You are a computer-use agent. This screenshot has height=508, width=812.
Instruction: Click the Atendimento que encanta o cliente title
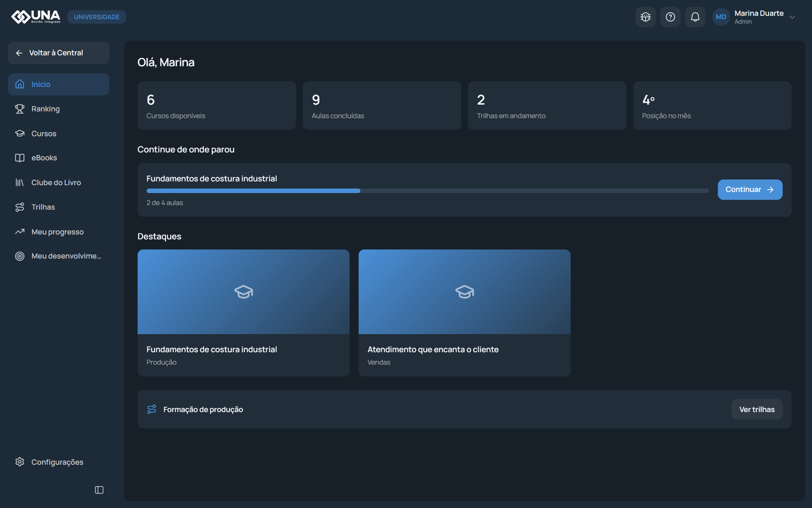tap(433, 350)
